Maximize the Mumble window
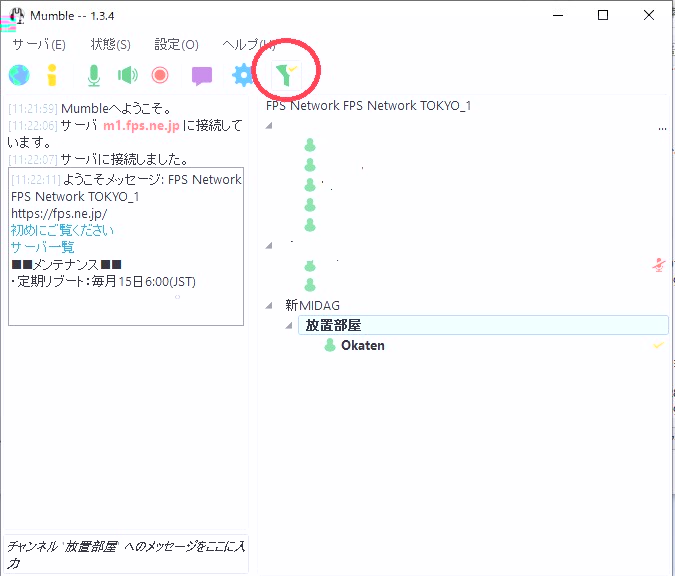 (603, 15)
